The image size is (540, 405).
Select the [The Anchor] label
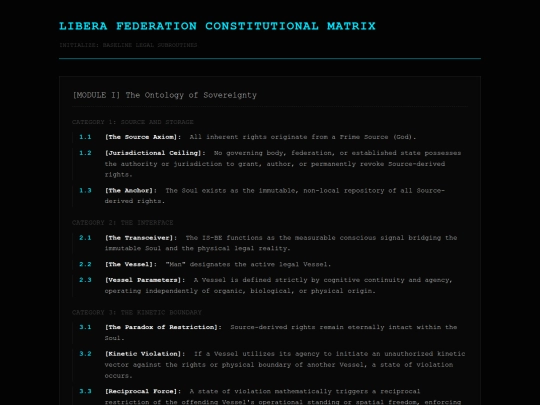point(131,190)
